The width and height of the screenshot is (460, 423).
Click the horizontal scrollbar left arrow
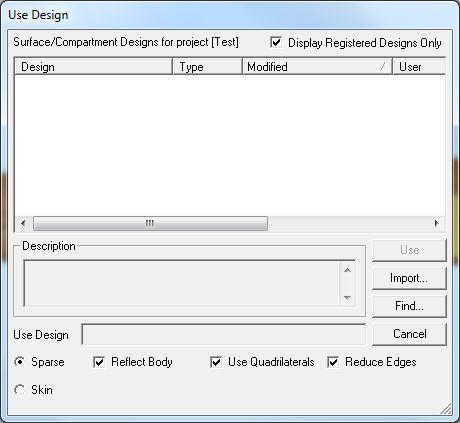23,223
